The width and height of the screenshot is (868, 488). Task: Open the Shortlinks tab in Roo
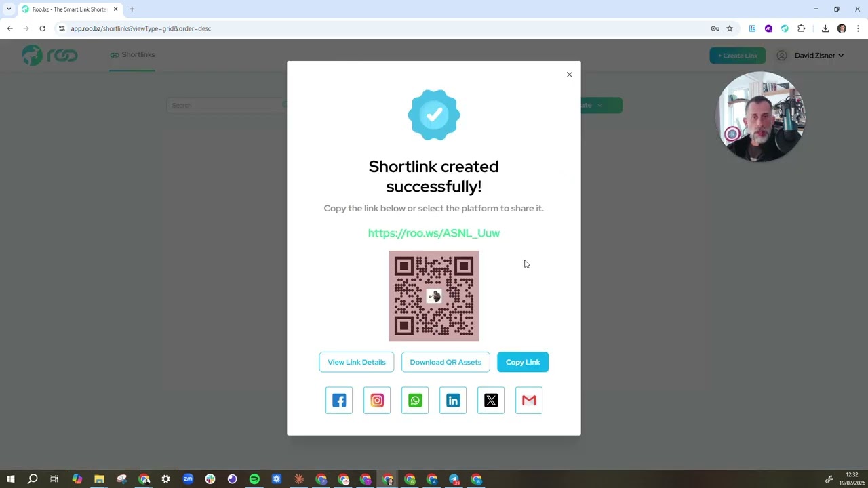point(133,54)
